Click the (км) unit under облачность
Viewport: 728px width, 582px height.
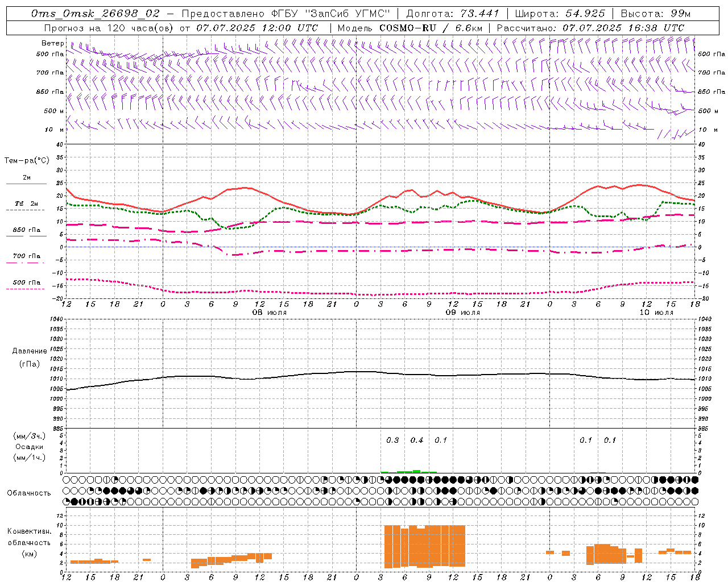(x=29, y=554)
